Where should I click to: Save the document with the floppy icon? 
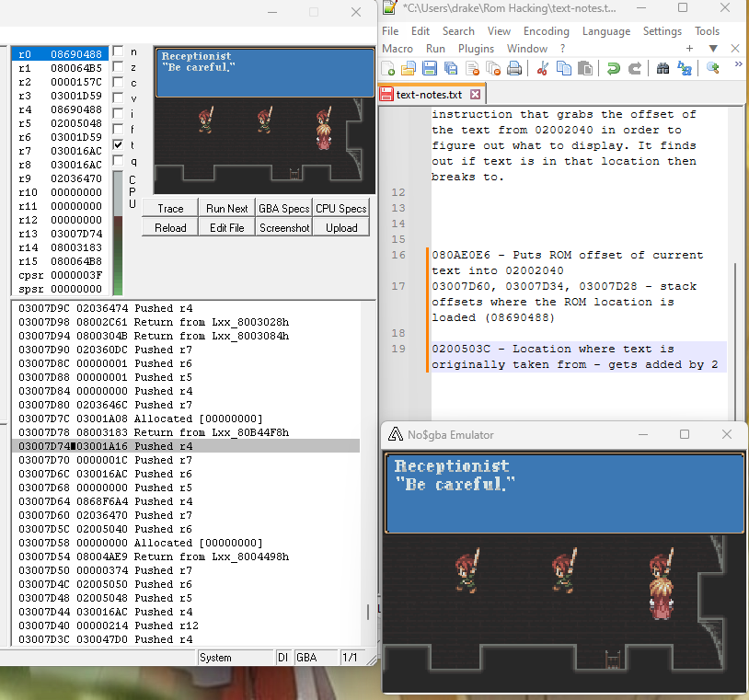pos(430,69)
